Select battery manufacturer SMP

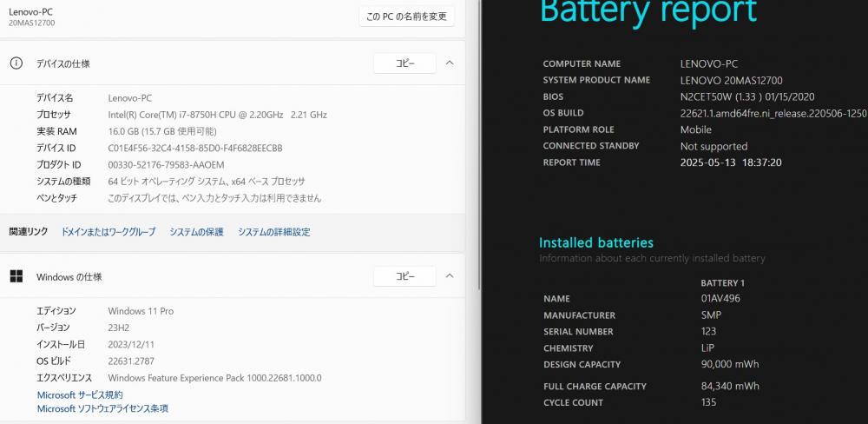coord(711,315)
